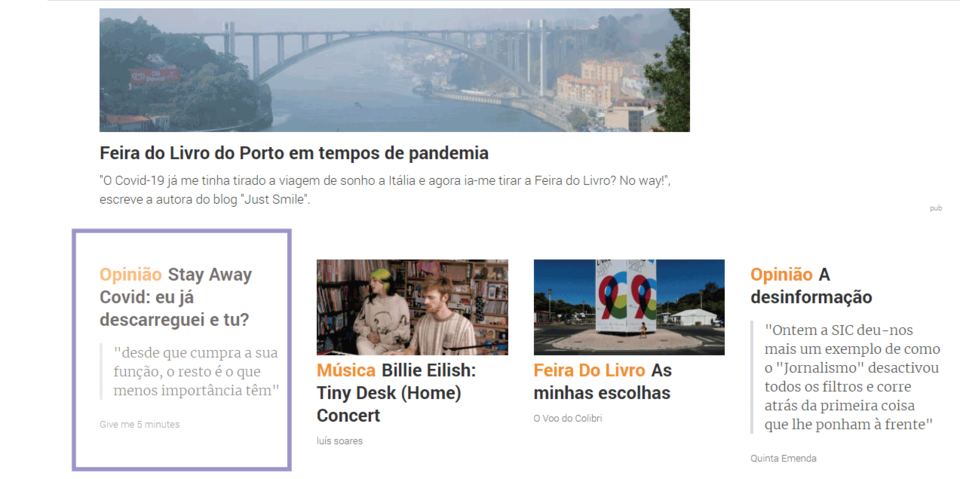Viewport: 960px width, 479px height.
Task: Select the 'Música' category tag
Action: pyautogui.click(x=346, y=370)
